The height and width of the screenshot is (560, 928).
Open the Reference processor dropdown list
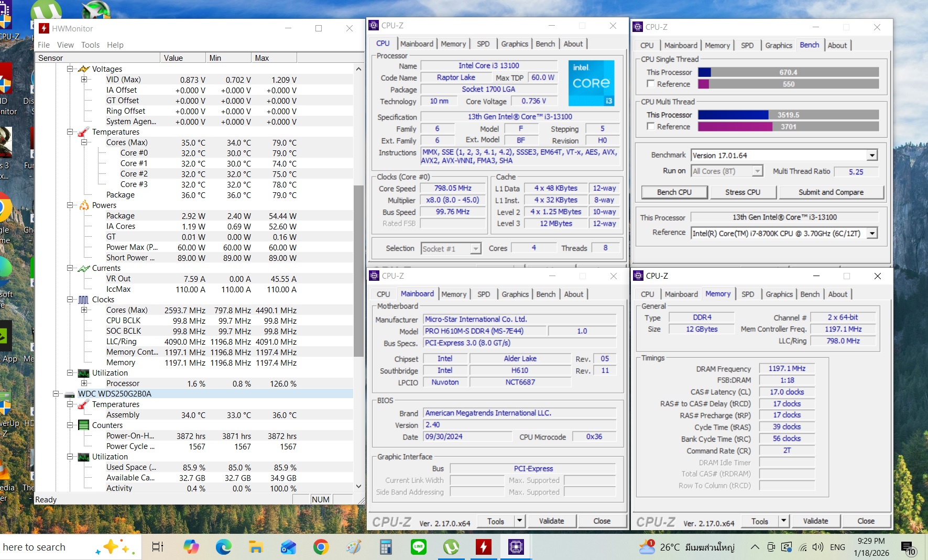[x=871, y=234]
